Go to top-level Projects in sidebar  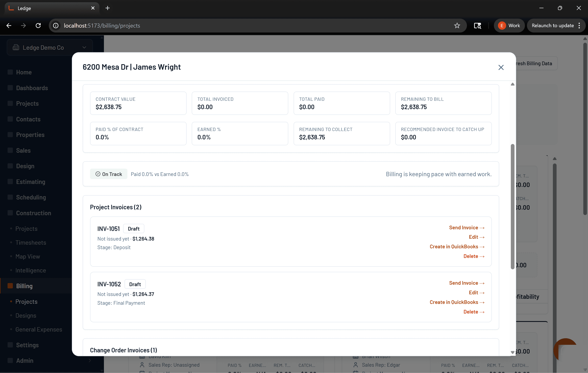tap(27, 103)
